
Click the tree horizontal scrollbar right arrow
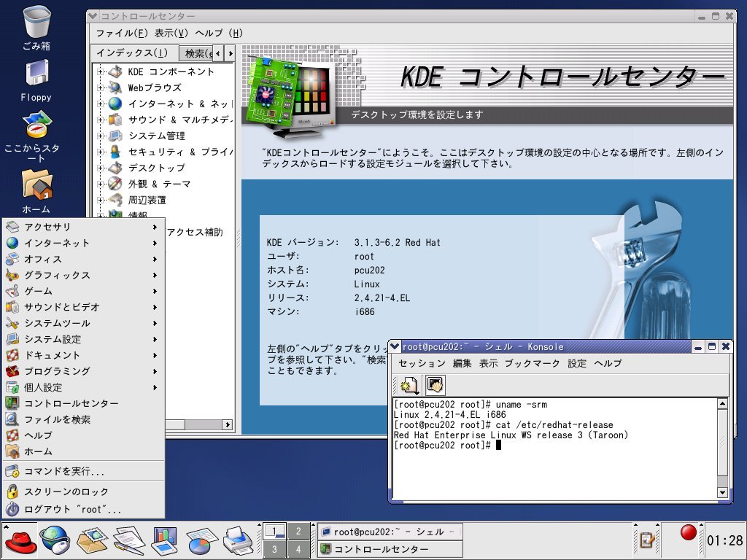point(228,424)
